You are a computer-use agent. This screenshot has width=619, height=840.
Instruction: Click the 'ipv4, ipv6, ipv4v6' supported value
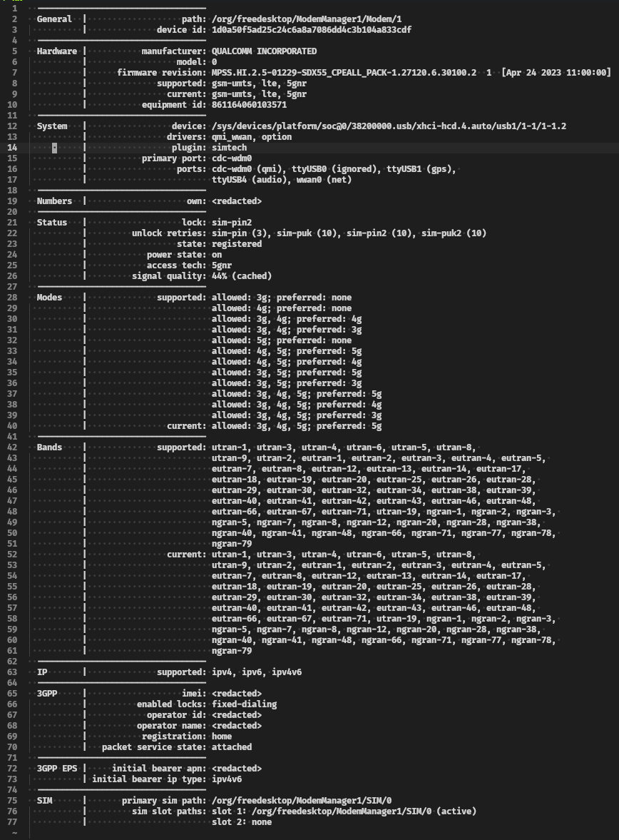point(256,672)
